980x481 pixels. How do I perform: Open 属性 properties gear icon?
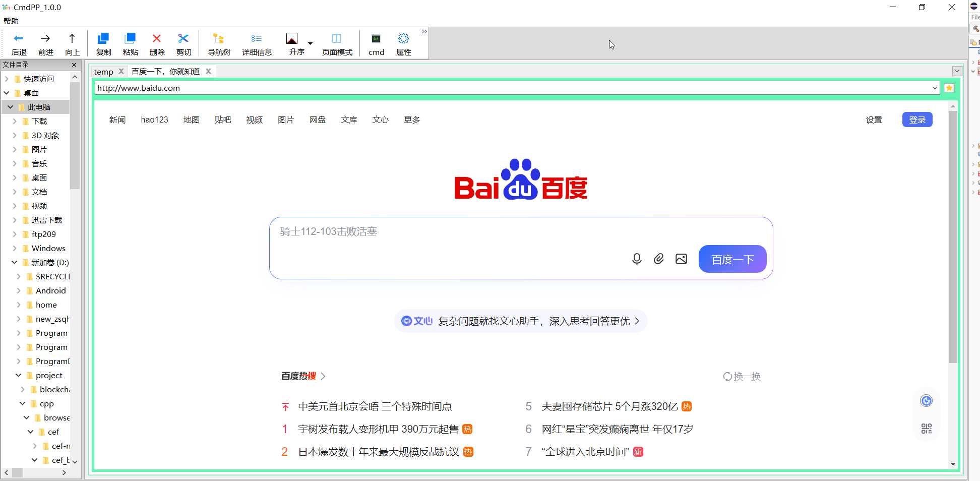pyautogui.click(x=403, y=39)
